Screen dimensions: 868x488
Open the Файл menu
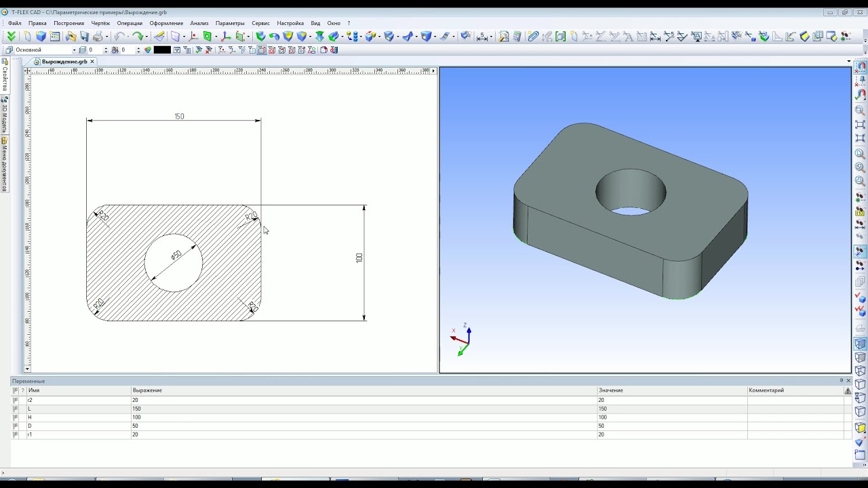click(x=14, y=23)
